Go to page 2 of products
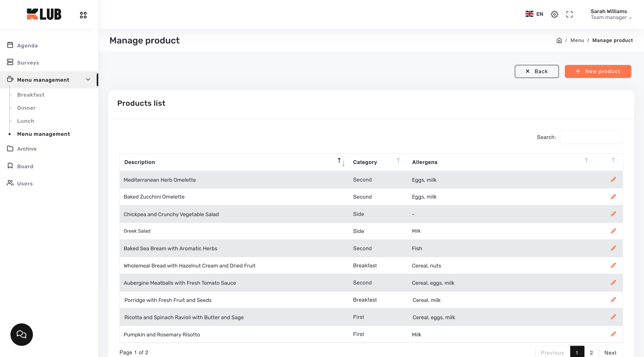The height and width of the screenshot is (357, 644). pos(591,352)
